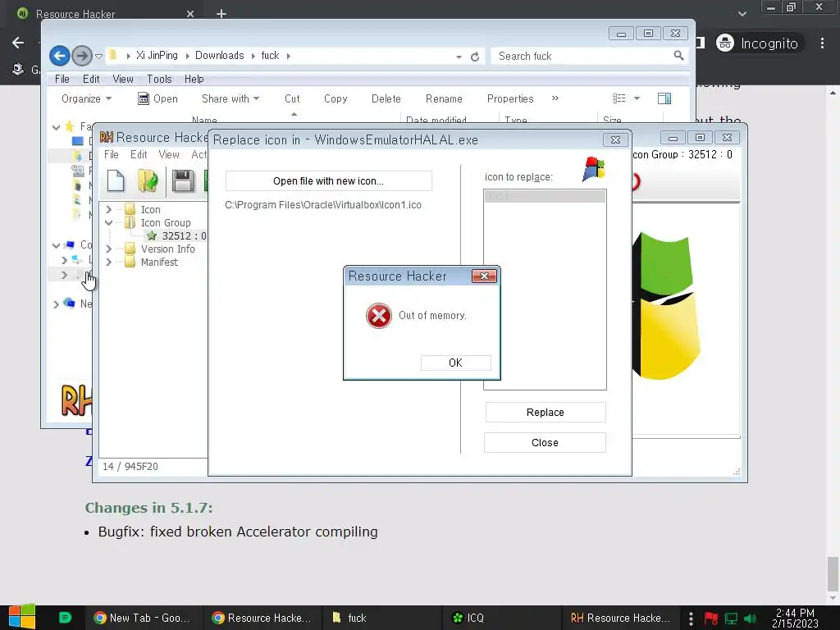Expand the Network node in Explorer sidebar
This screenshot has width=840, height=630.
[x=57, y=304]
